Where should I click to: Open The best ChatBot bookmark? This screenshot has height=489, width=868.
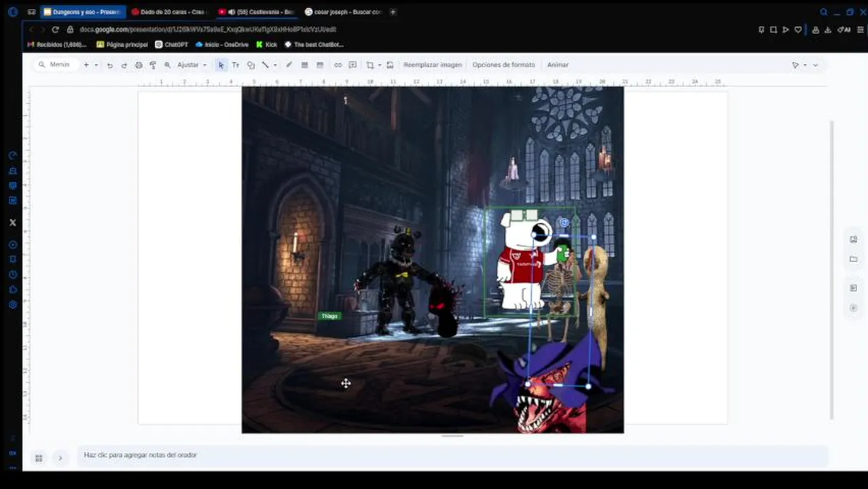coord(314,45)
